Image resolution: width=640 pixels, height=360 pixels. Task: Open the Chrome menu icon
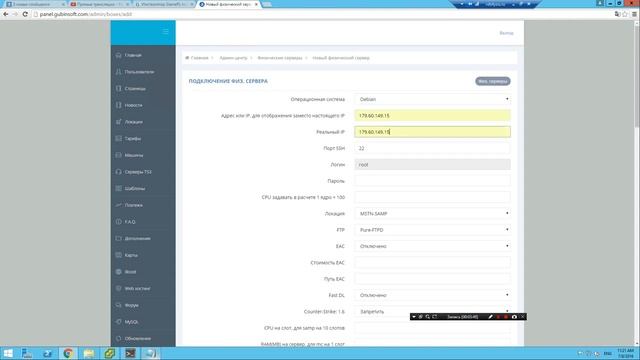click(x=634, y=14)
